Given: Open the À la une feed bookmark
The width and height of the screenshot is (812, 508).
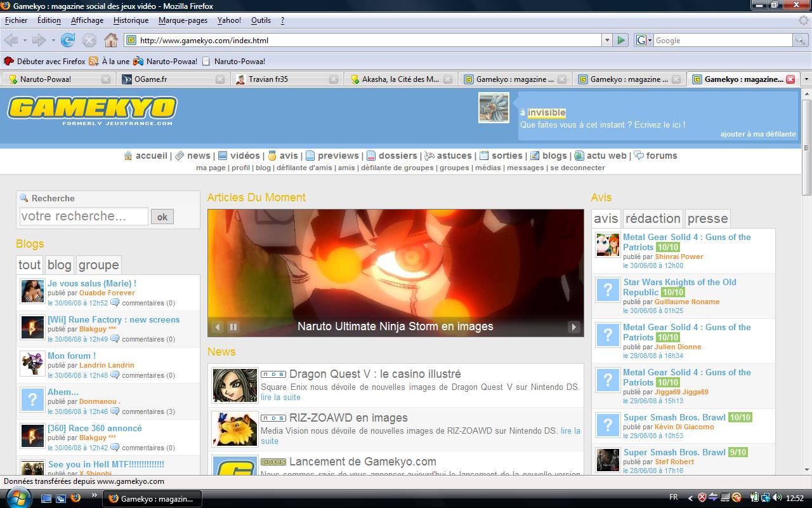Looking at the screenshot, I should (109, 62).
